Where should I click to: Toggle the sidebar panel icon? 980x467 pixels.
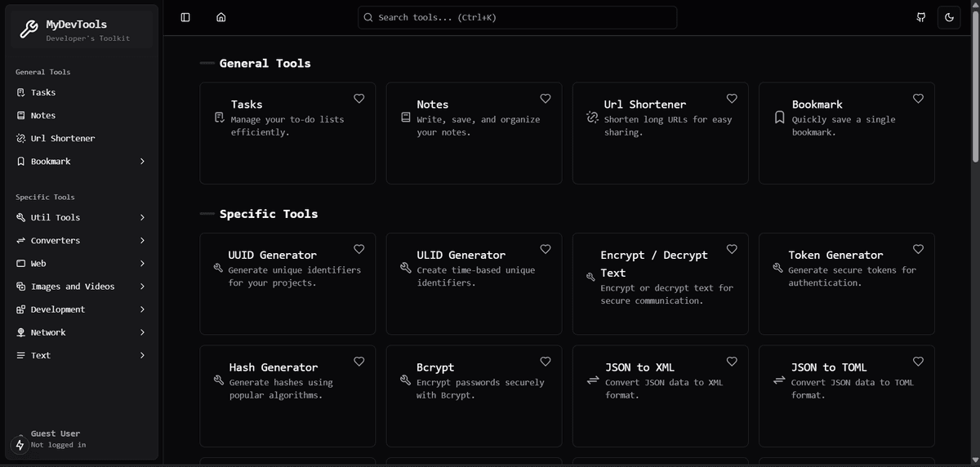point(185,17)
